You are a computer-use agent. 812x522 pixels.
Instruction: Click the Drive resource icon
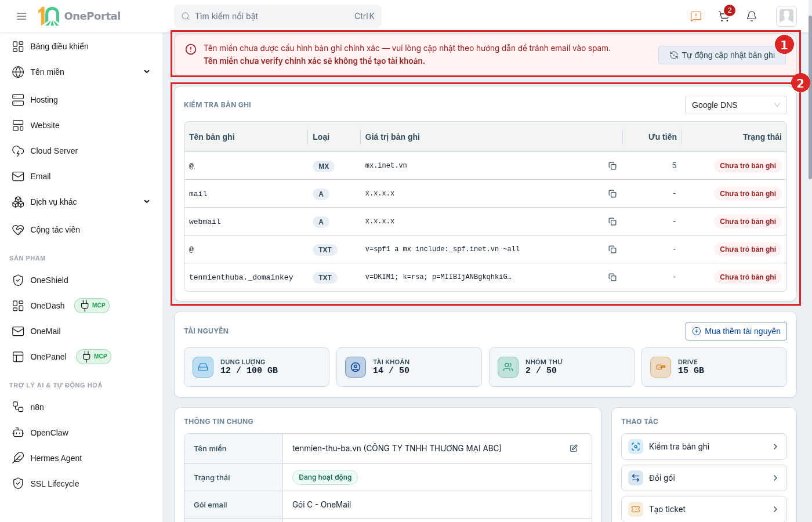pos(661,367)
